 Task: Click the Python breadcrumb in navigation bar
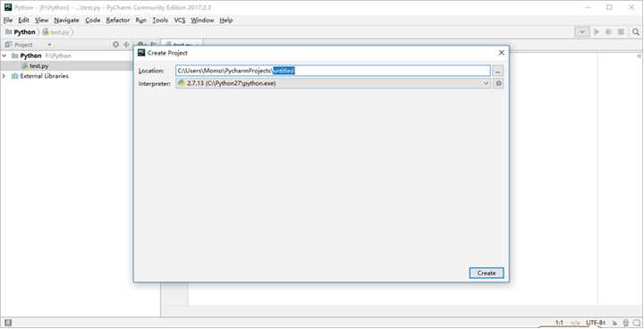(x=21, y=32)
